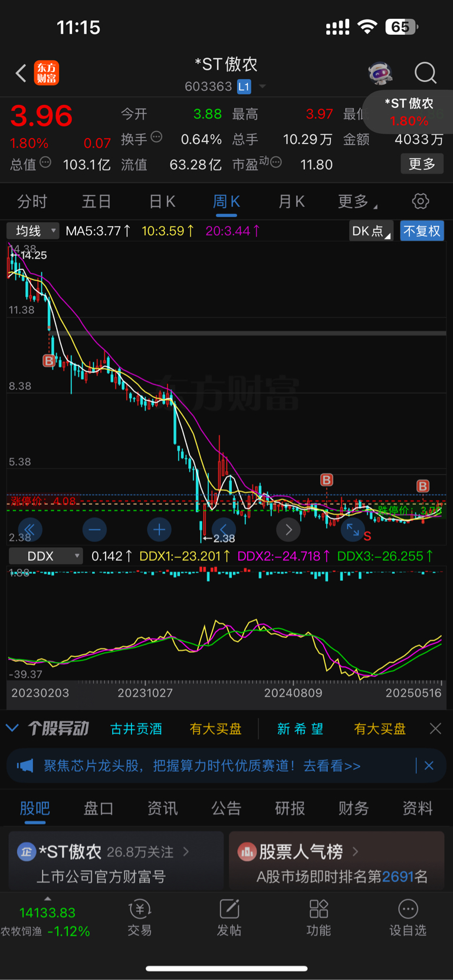Image resolution: width=453 pixels, height=980 pixels.
Task: Close the 个股异动 ticker bar
Action: 435,729
